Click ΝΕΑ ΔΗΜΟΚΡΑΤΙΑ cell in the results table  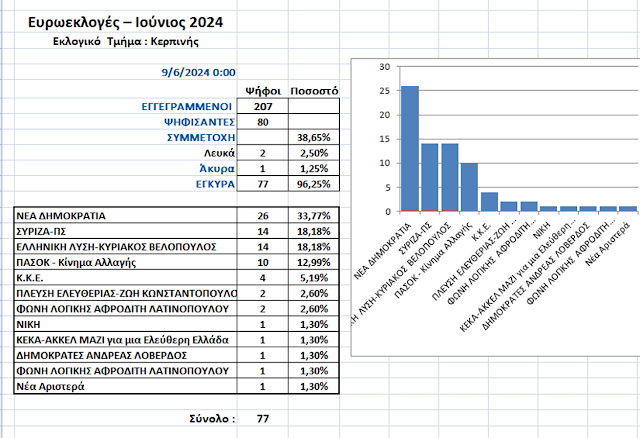coord(125,216)
